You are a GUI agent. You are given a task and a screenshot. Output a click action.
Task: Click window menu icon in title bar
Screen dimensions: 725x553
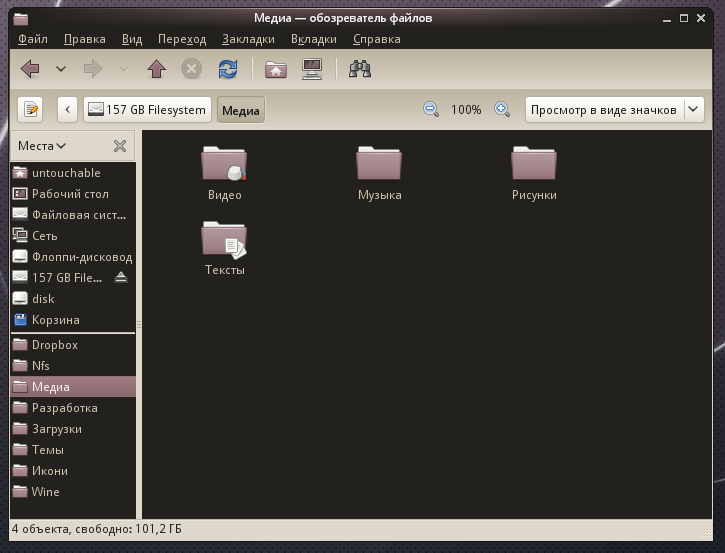[20, 19]
